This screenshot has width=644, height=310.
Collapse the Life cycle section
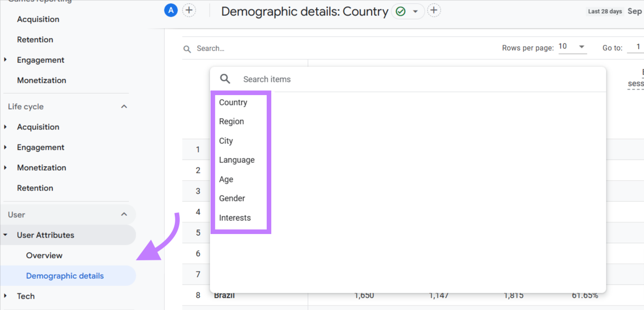click(x=124, y=106)
